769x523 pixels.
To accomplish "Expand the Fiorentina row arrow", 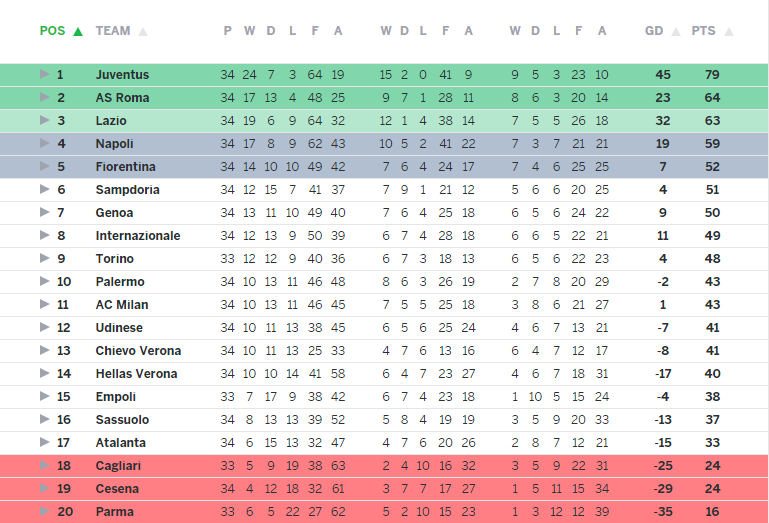I will (45, 166).
